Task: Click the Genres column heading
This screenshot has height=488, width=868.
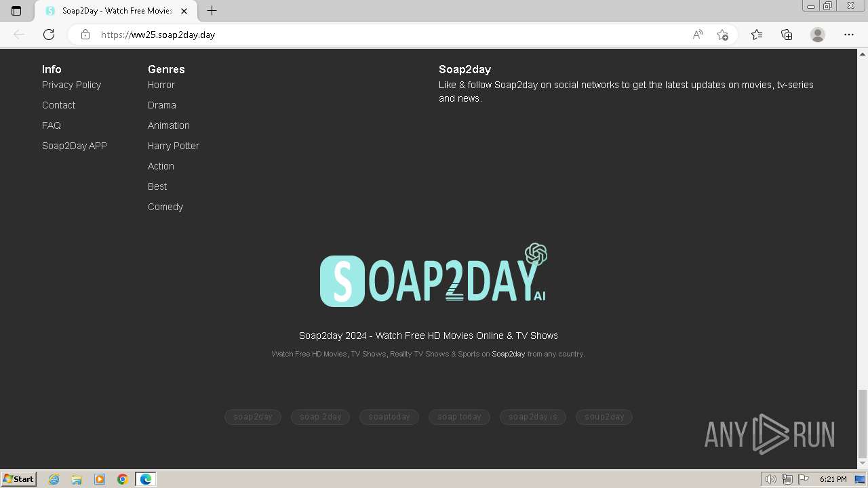Action: coord(166,69)
